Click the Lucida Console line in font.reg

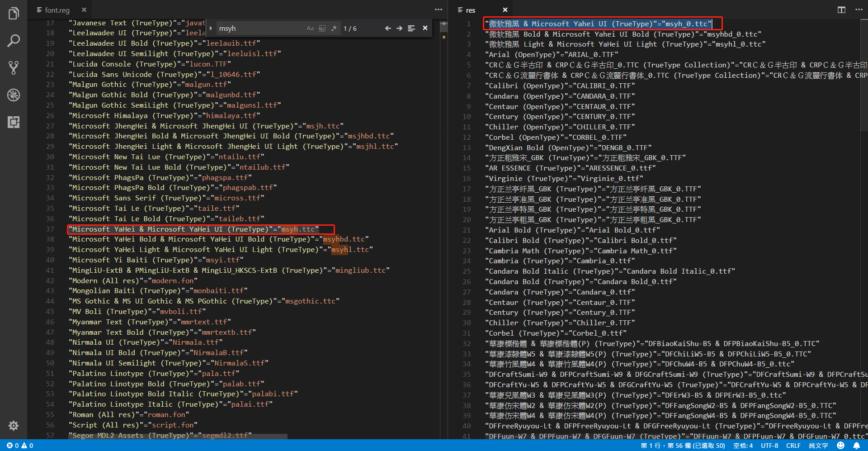point(150,64)
